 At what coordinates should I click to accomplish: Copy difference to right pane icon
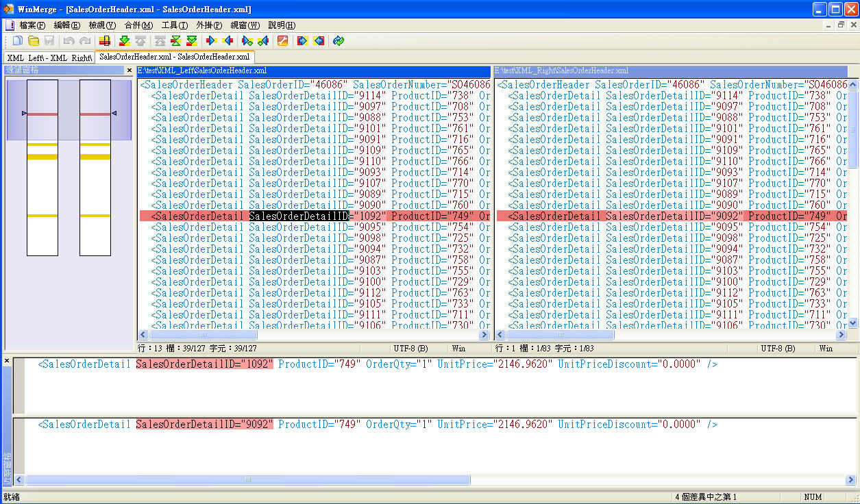click(212, 41)
